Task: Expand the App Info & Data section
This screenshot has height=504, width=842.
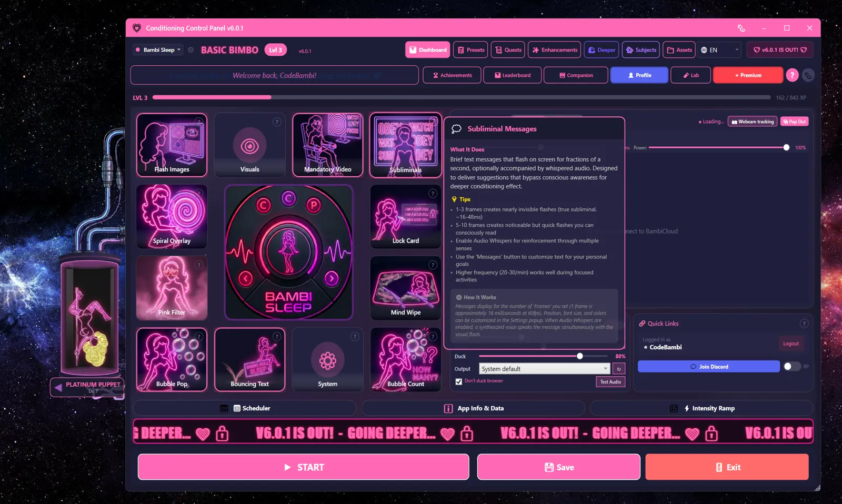Action: (x=473, y=408)
